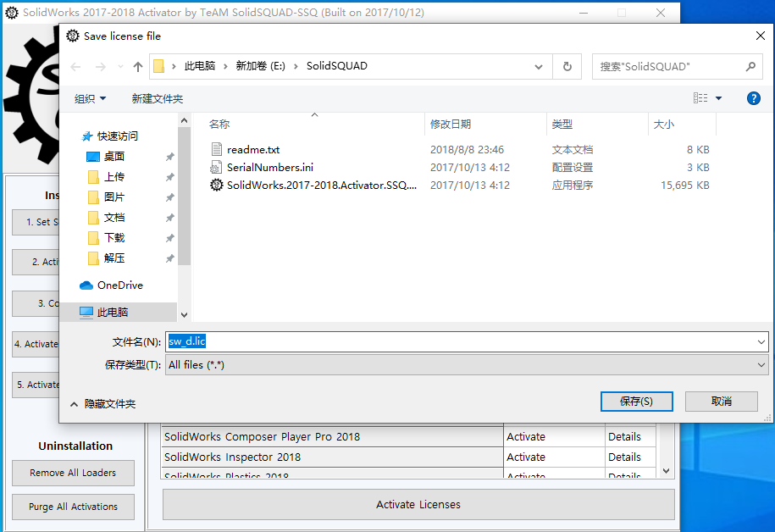This screenshot has height=532, width=775.
Task: Sort files by 修改日期 column
Action: [x=451, y=124]
